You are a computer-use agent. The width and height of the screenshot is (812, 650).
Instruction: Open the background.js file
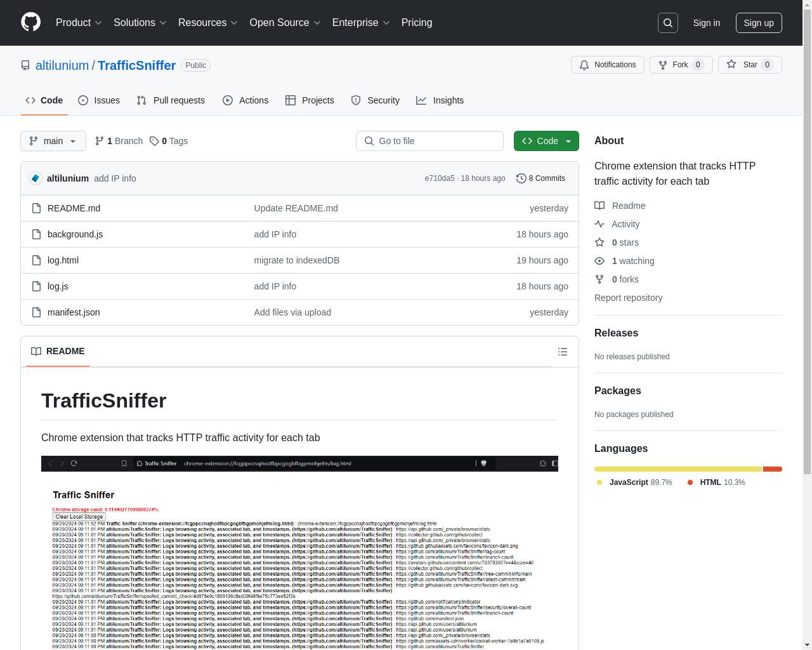click(x=75, y=234)
